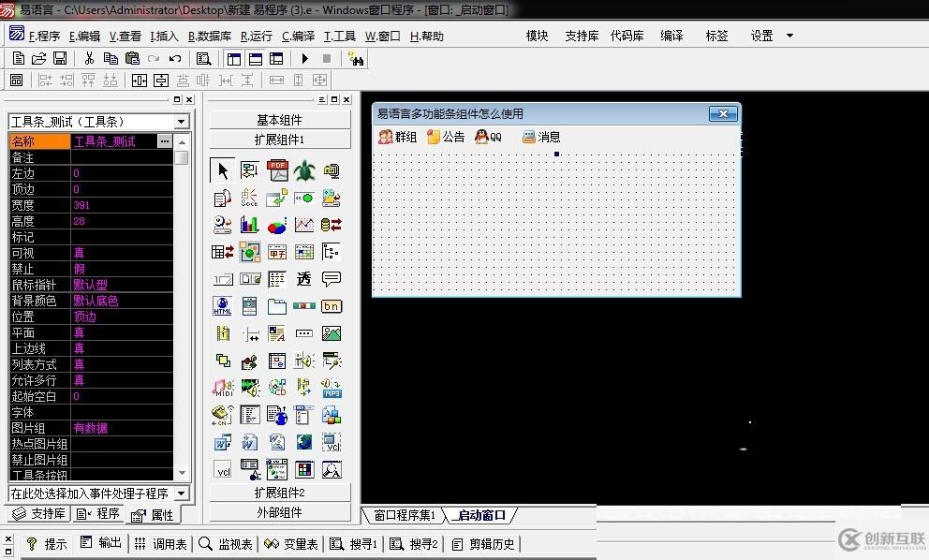The height and width of the screenshot is (560, 929).
Task: Click the Undo arrow icon
Action: 175,58
